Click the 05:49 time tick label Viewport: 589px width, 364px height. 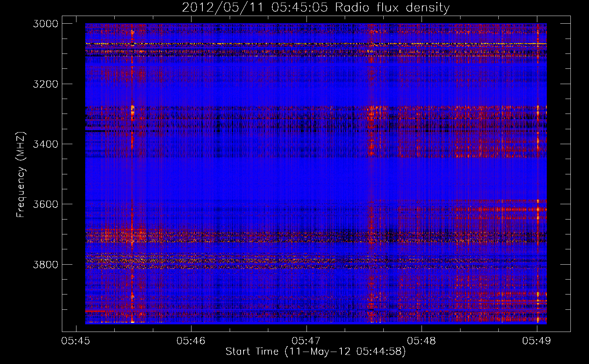(537, 341)
